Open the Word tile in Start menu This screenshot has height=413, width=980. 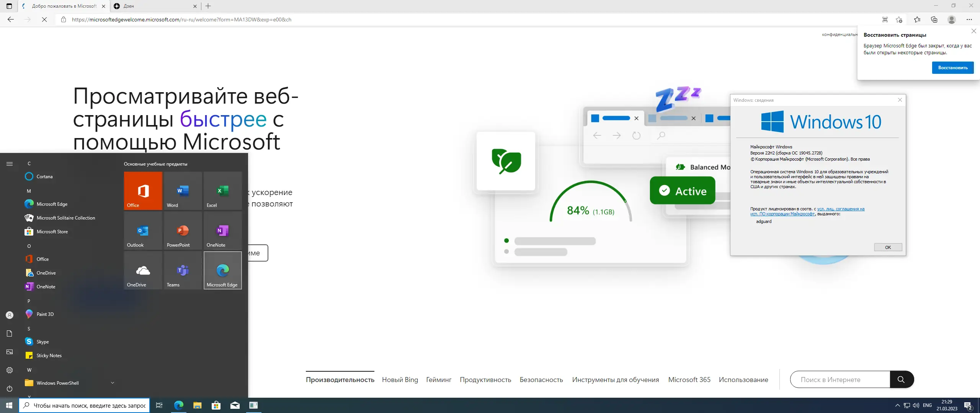pyautogui.click(x=183, y=190)
